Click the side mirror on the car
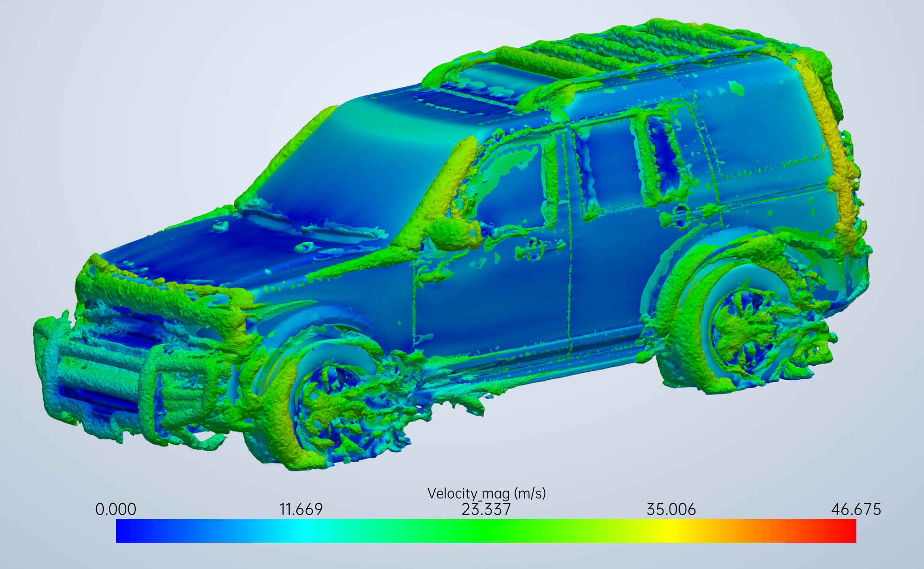924x569 pixels. [455, 234]
